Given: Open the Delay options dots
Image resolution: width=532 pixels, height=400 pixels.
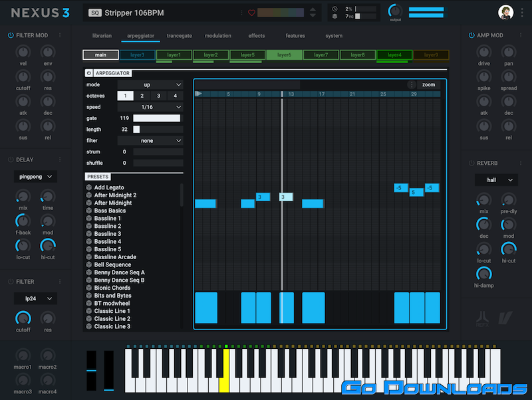Looking at the screenshot, I should point(60,159).
